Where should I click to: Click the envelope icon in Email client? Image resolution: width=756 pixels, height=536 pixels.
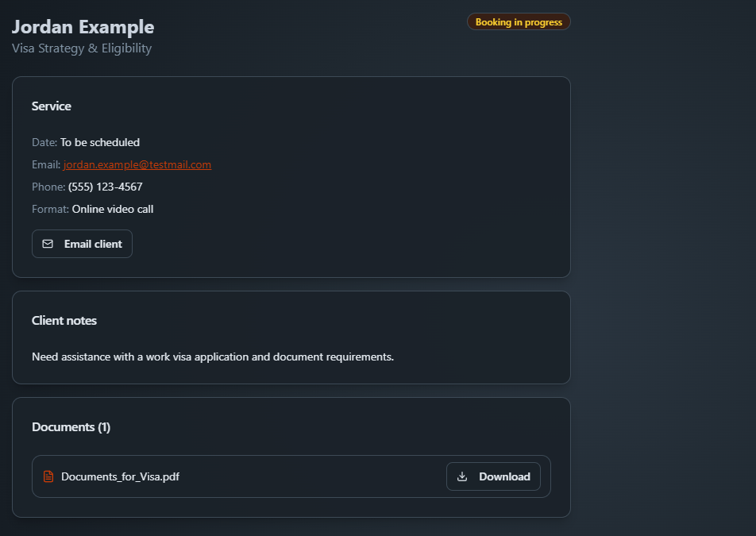[x=48, y=244]
